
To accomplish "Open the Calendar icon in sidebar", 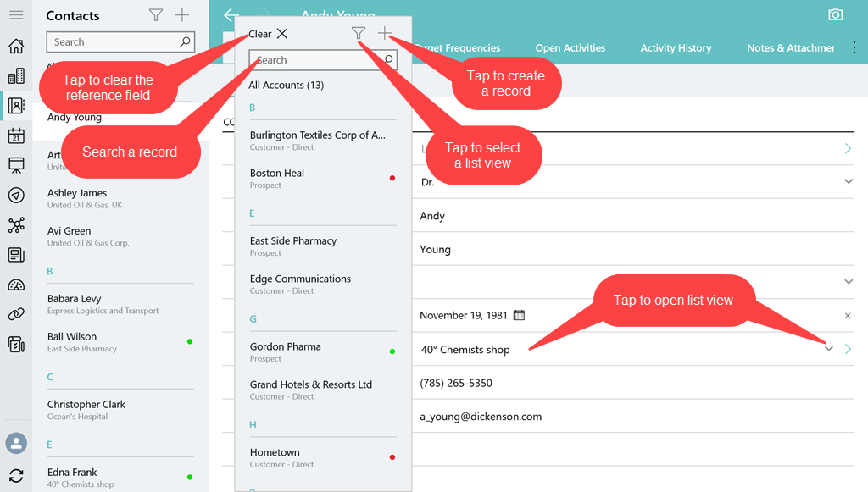I will coord(15,135).
